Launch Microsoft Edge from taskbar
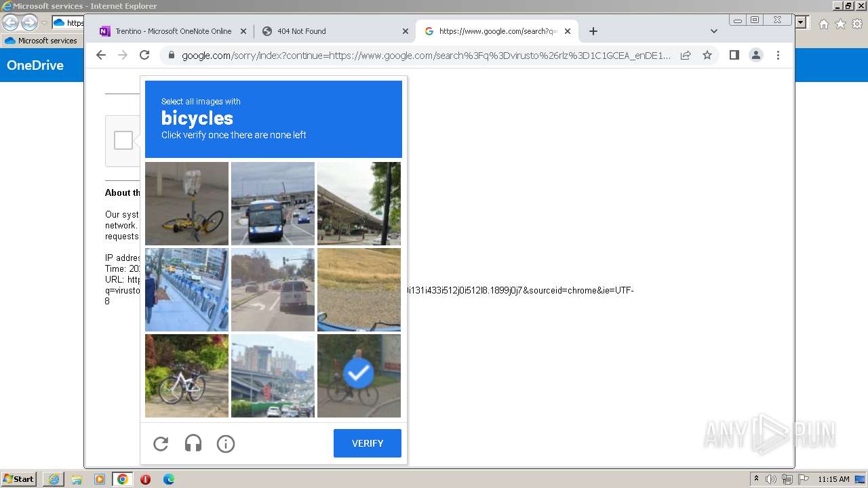Viewport: 868px width, 488px height. tap(169, 479)
